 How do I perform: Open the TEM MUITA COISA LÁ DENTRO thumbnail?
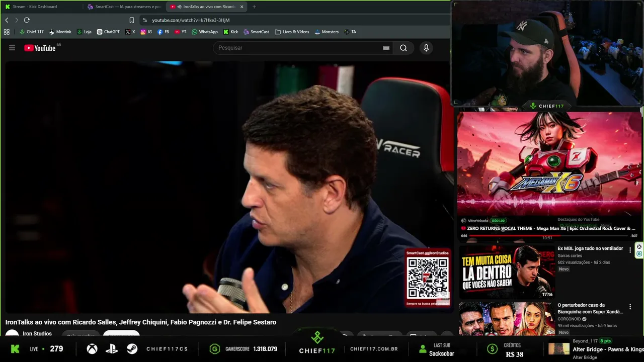click(x=507, y=271)
